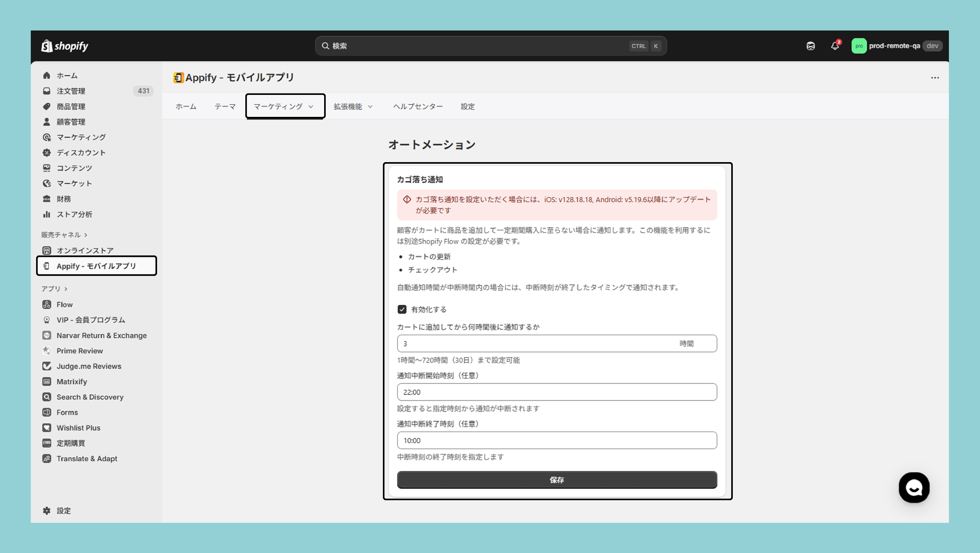Toggle the 有効化する checkbox
The width and height of the screenshot is (980, 553).
point(402,309)
